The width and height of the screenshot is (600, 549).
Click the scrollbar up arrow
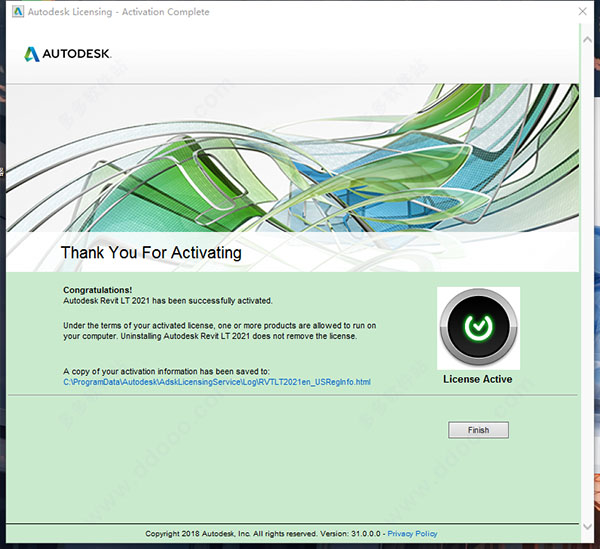click(x=587, y=40)
